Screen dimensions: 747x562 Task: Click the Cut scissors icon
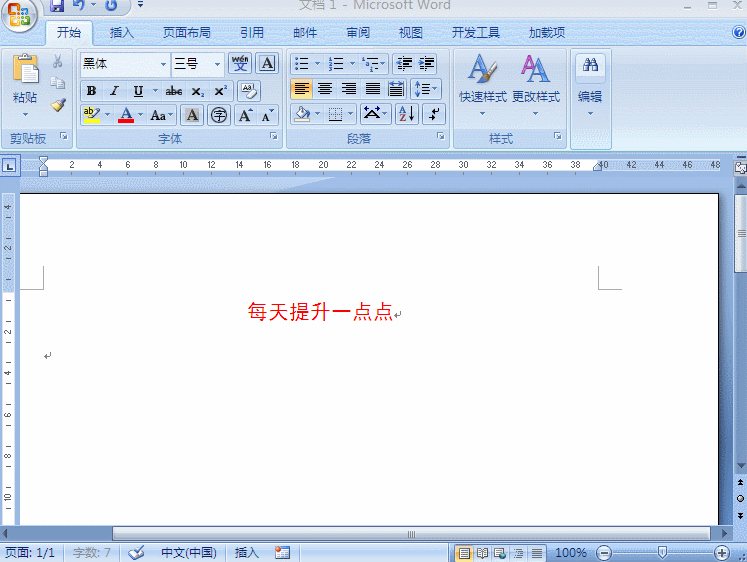(58, 61)
